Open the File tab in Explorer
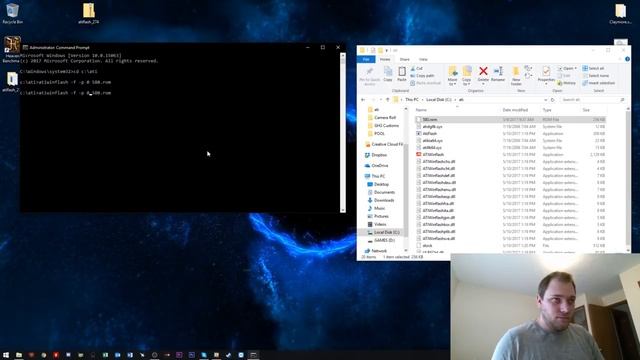This screenshot has width=640, height=360. point(366,59)
